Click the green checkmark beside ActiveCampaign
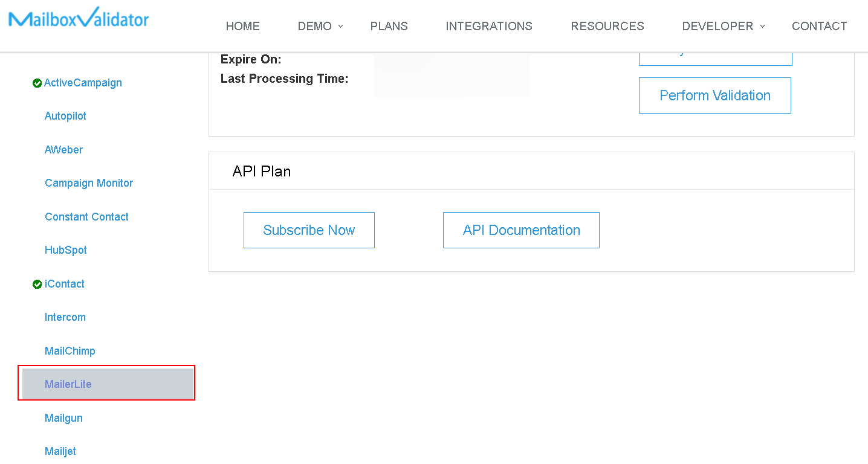 (37, 83)
